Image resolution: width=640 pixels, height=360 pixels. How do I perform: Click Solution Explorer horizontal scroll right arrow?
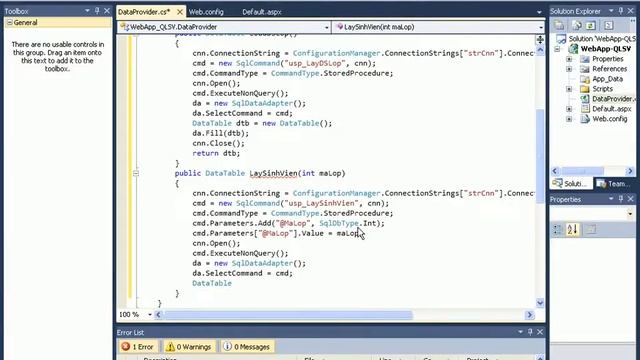[630, 171]
